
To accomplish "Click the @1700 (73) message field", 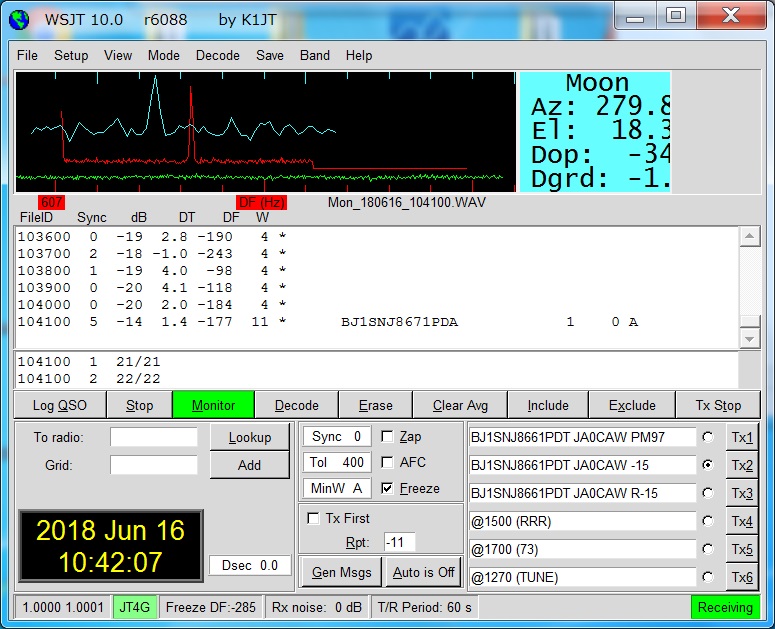I will [582, 549].
